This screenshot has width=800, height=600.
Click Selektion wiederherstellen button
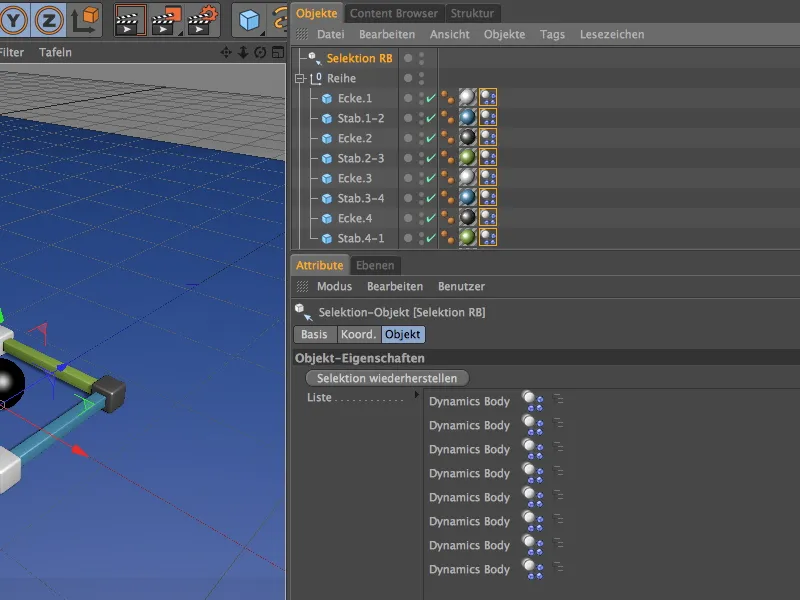click(x=387, y=378)
